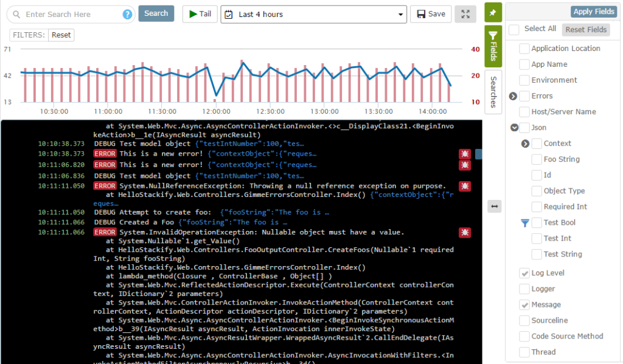Image resolution: width=623 pixels, height=364 pixels.
Task: Click the green pin icon button
Action: coord(493,12)
